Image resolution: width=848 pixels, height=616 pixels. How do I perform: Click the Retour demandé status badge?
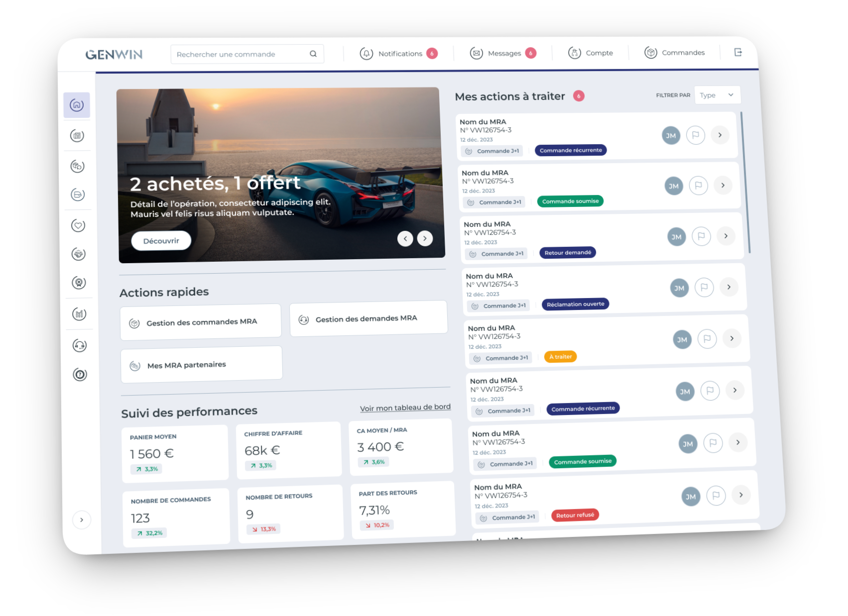coord(567,253)
